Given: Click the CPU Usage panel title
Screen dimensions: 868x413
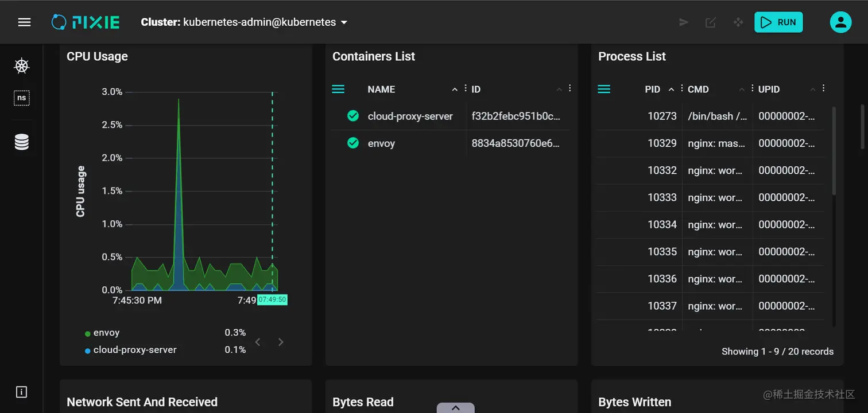Looking at the screenshot, I should click(x=97, y=57).
